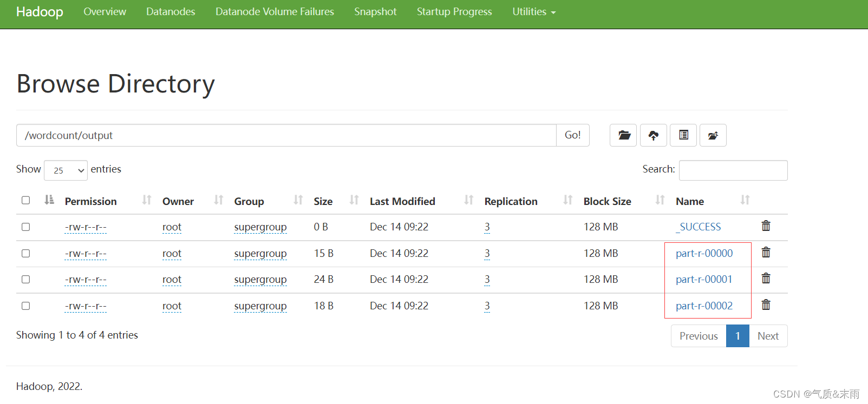This screenshot has height=404, width=868.
Task: Delete the _SUCCESS file with its trash icon
Action: click(766, 226)
